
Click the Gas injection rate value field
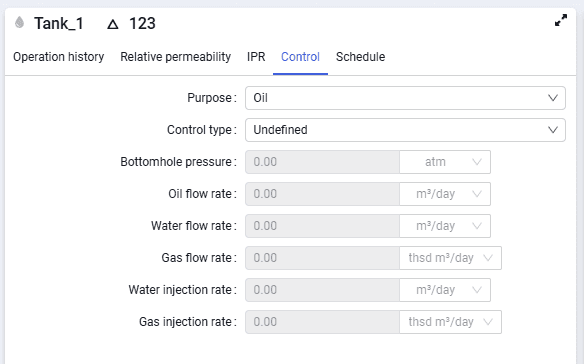tap(322, 322)
